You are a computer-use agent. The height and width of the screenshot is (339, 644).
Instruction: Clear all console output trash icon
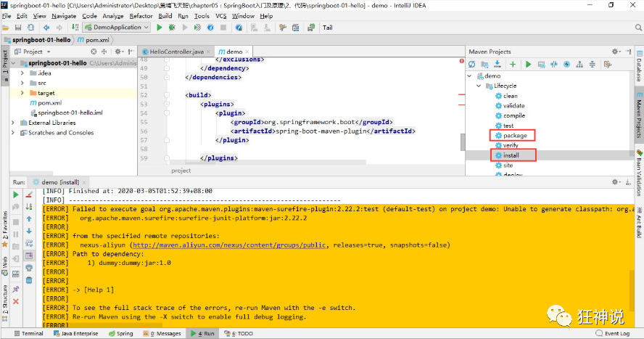click(x=29, y=280)
